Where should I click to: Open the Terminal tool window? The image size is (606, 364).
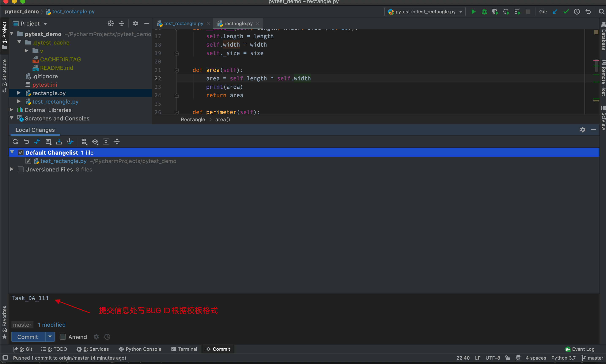184,349
